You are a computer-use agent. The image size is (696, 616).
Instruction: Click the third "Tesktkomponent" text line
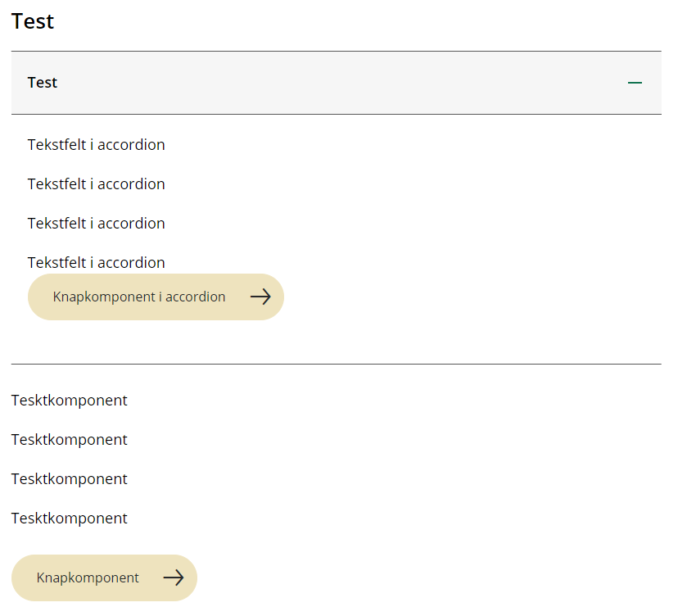coord(70,479)
